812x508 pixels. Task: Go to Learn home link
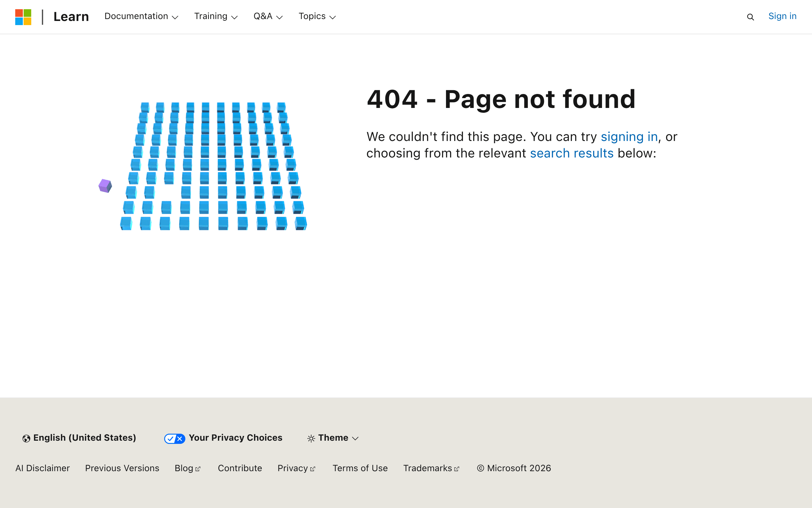click(x=71, y=17)
